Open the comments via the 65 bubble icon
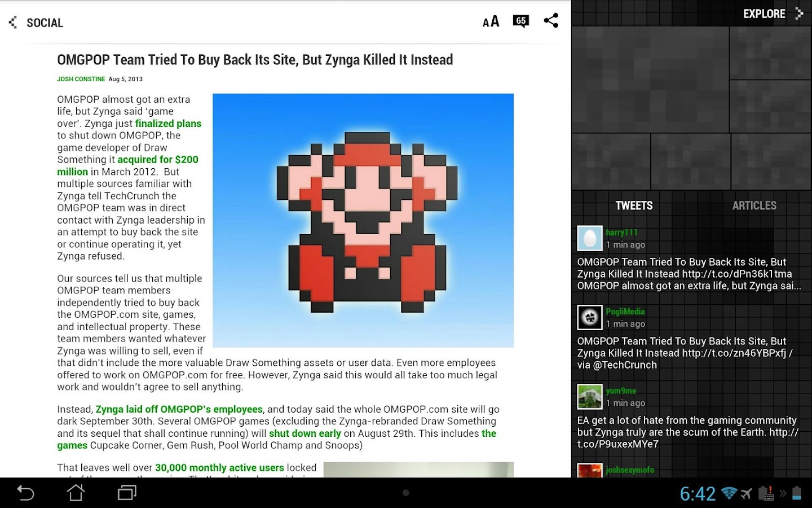The width and height of the screenshot is (812, 508). (x=521, y=21)
